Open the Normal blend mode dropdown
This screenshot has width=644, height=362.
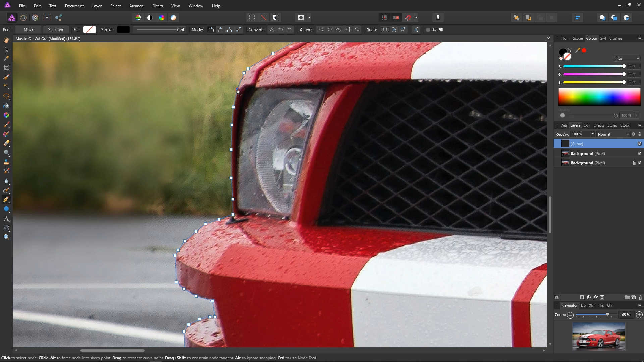pyautogui.click(x=613, y=134)
